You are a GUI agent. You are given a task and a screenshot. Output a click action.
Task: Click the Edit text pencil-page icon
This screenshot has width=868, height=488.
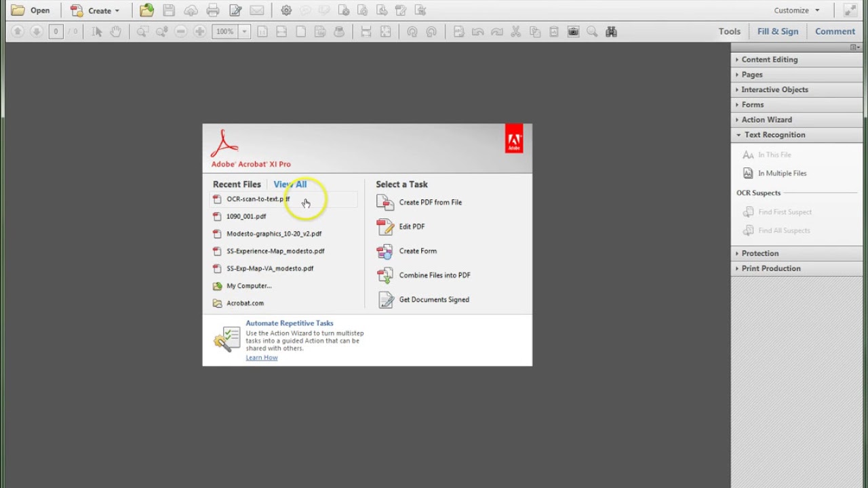pos(235,10)
